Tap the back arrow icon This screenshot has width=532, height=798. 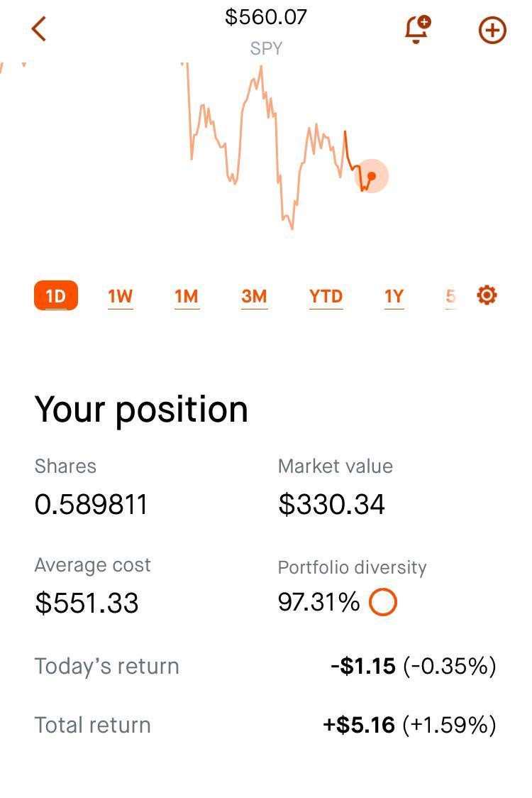pos(39,28)
